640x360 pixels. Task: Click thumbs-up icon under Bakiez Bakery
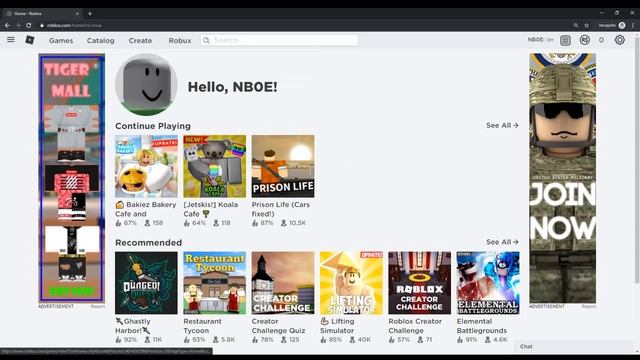(x=118, y=223)
